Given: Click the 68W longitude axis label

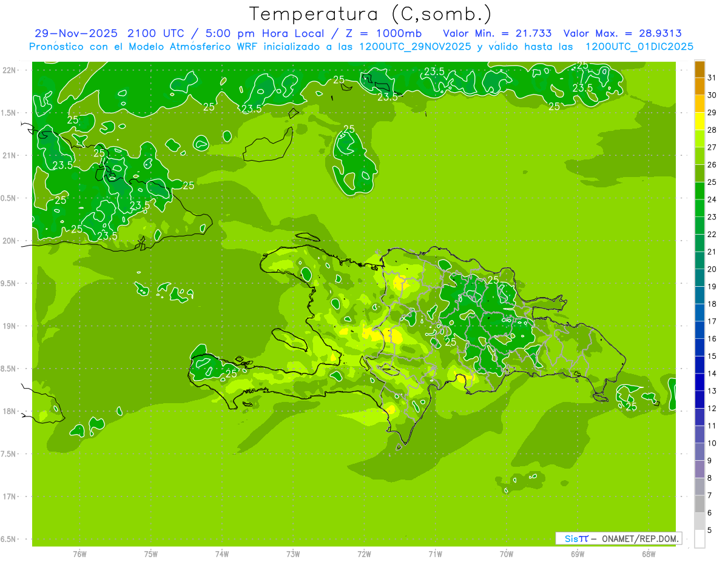Looking at the screenshot, I should point(649,554).
